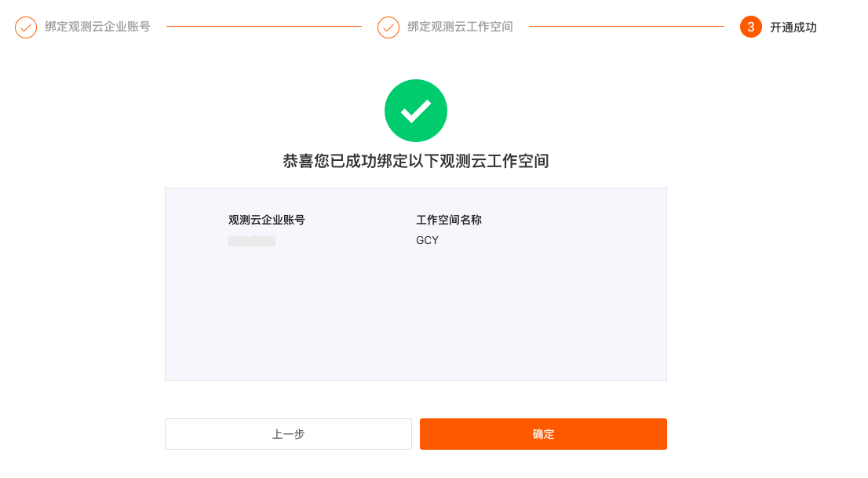Image resolution: width=868 pixels, height=478 pixels.
Task: Click the progress line between steps one and two
Action: (264, 26)
